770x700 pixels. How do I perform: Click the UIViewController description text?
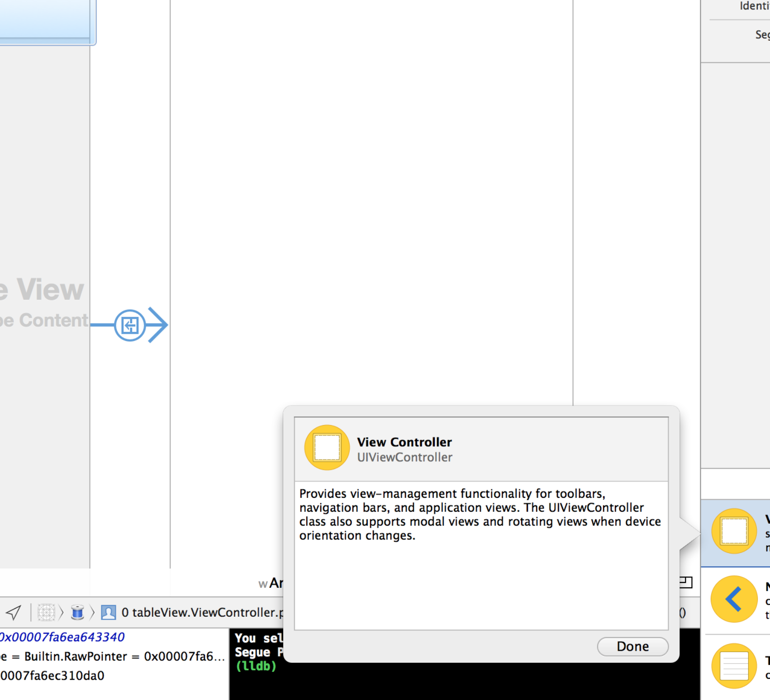point(480,515)
